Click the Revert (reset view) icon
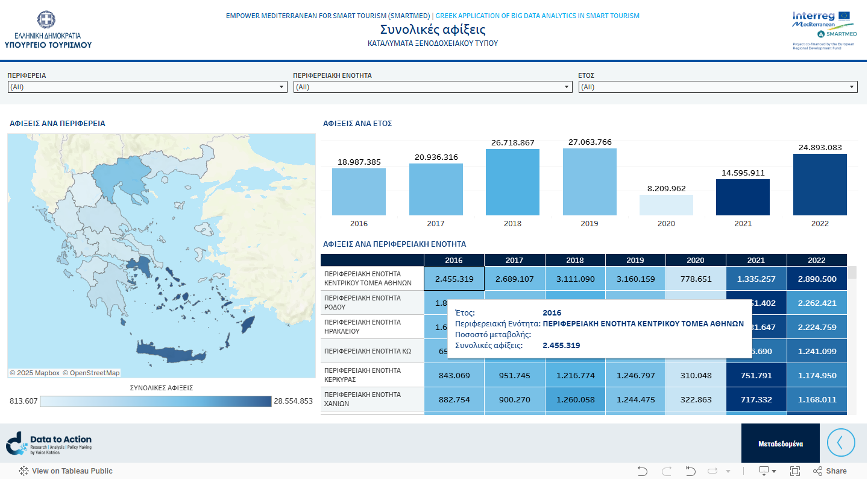This screenshot has height=482, width=868. coord(691,471)
